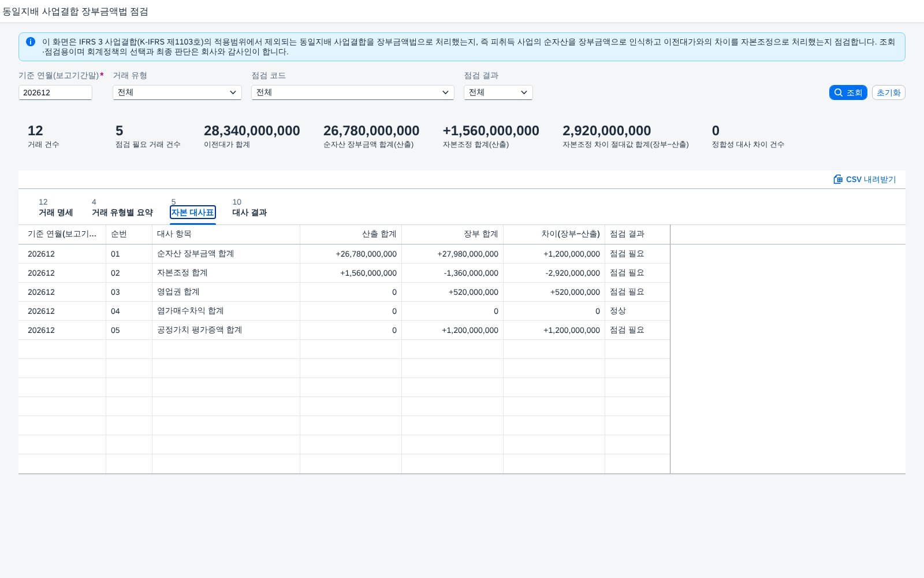Screen dimensions: 924x578
Task: Select the 공정가치 평가증액 합계 row cell
Action: tap(226, 330)
